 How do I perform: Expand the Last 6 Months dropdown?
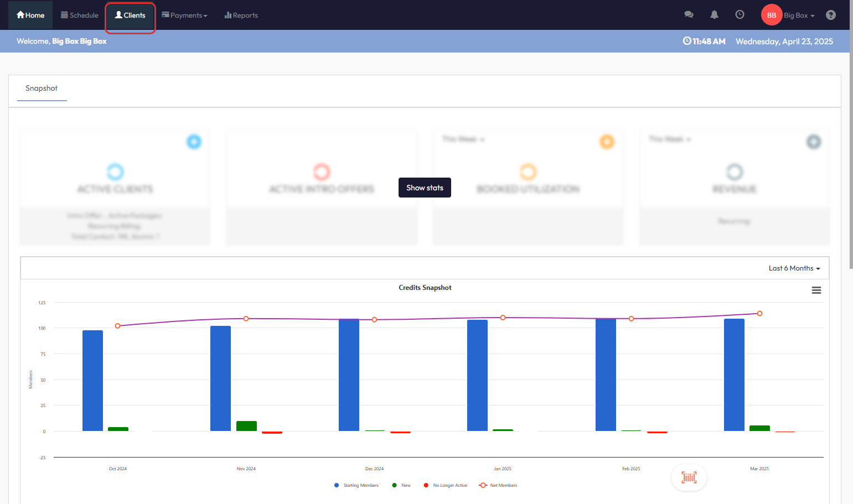point(794,268)
